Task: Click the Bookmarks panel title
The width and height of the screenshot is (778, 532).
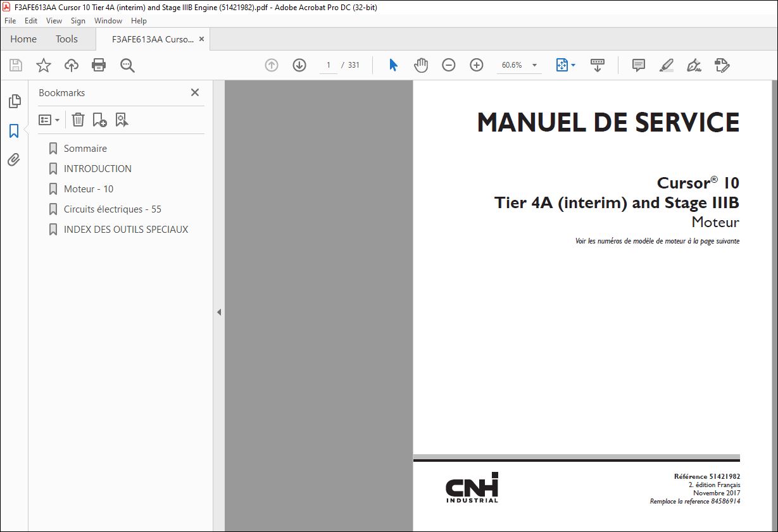Action: tap(61, 92)
